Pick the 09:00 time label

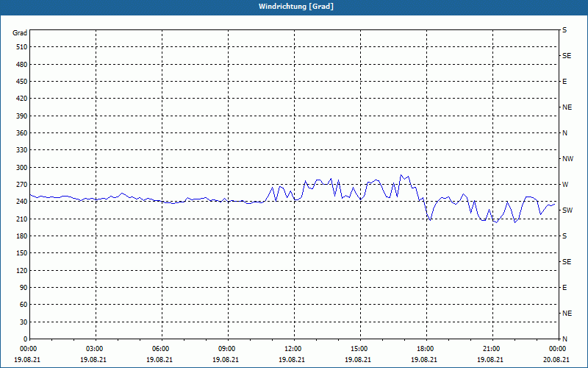pyautogui.click(x=226, y=349)
